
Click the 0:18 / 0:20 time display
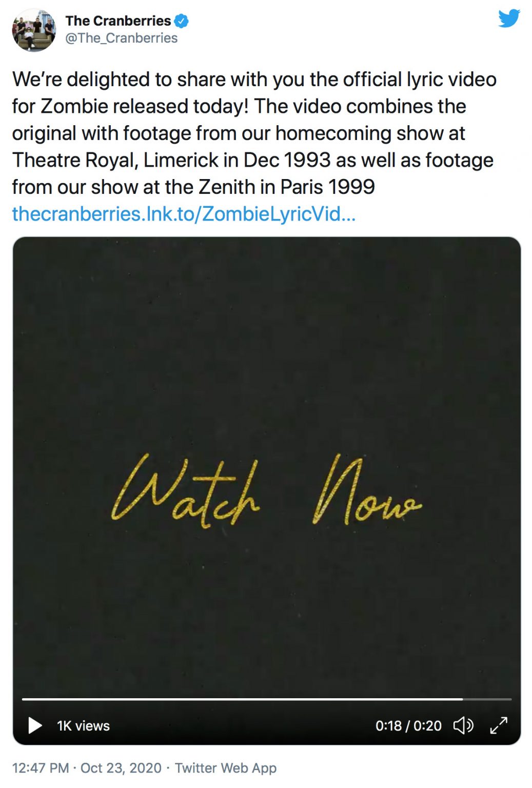coord(408,726)
